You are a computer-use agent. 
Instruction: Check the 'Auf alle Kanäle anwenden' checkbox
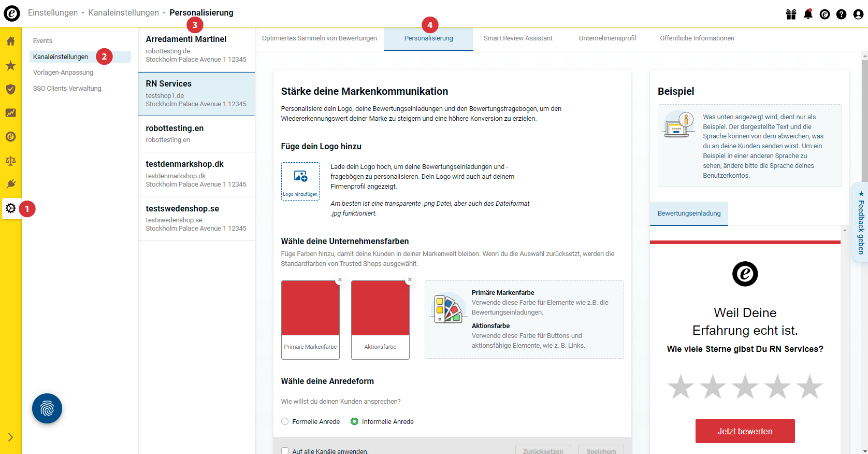285,451
